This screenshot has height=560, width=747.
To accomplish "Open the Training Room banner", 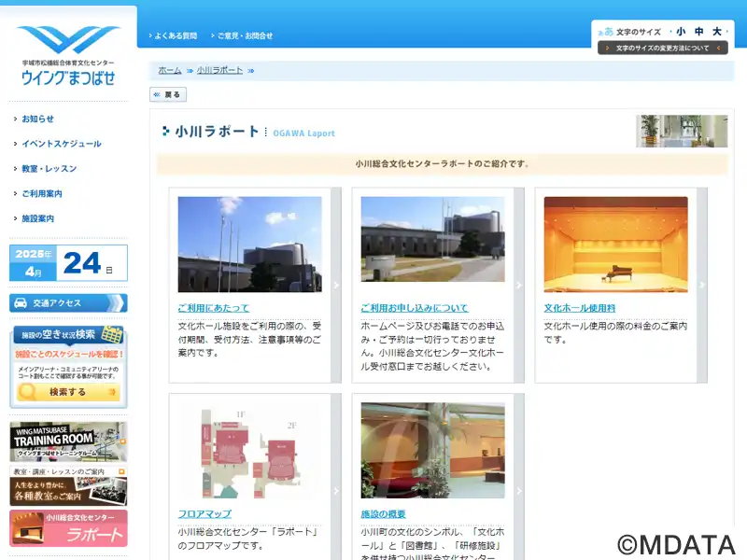I will click(68, 441).
